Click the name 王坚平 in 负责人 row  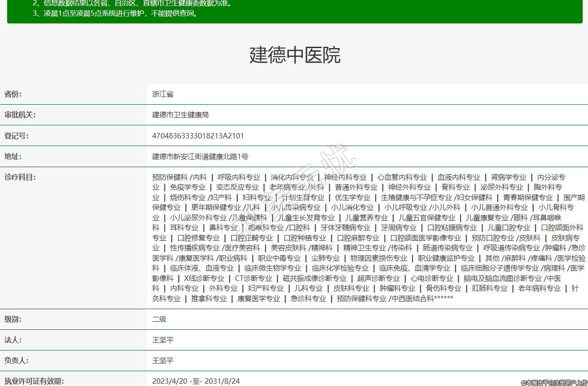pyautogui.click(x=163, y=360)
